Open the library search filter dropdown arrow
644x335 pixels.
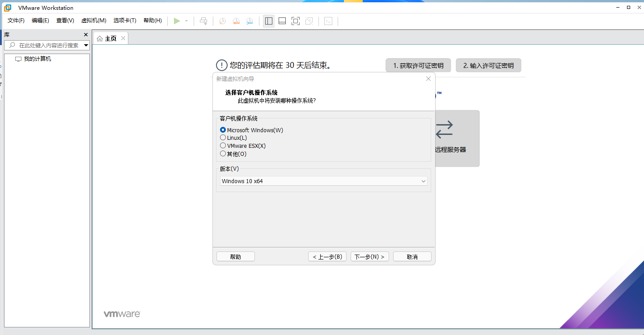(x=86, y=46)
